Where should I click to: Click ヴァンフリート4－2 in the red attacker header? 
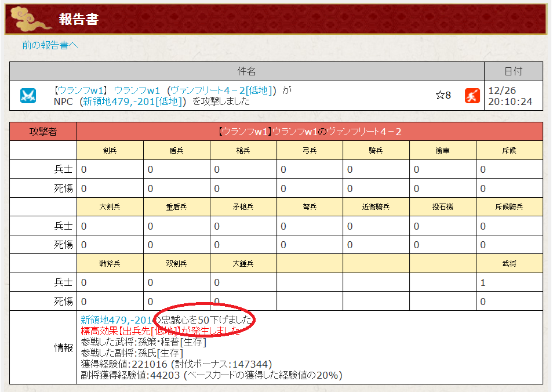tap(364, 132)
